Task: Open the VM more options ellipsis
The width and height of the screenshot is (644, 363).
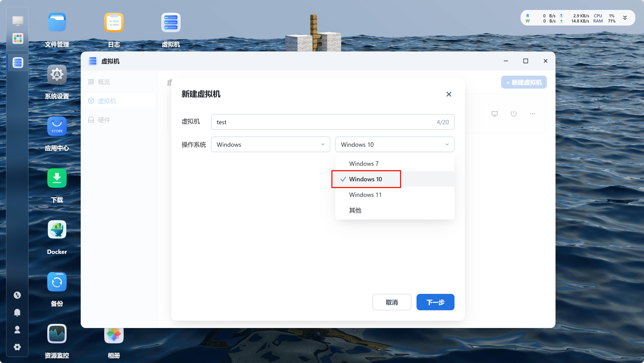Action: 532,114
